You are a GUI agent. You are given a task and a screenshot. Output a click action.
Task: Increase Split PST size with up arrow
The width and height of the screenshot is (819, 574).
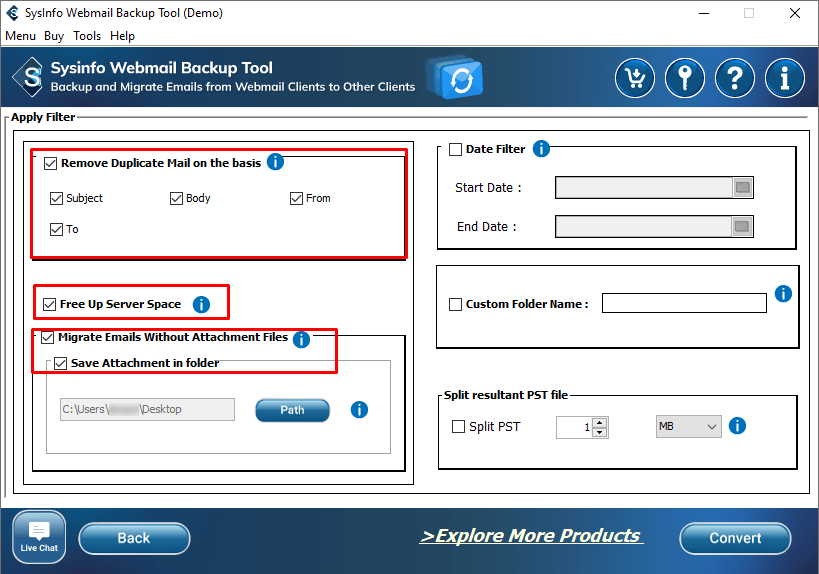click(600, 422)
